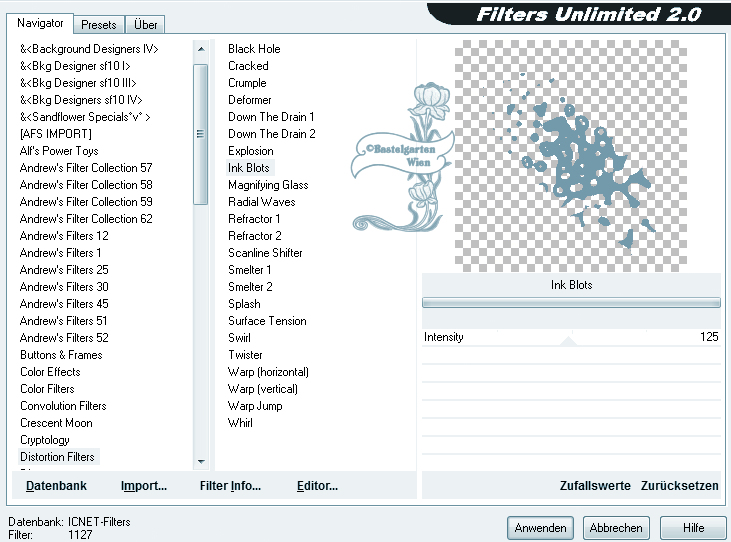Select the Splash filter
The height and width of the screenshot is (542, 731).
point(244,304)
